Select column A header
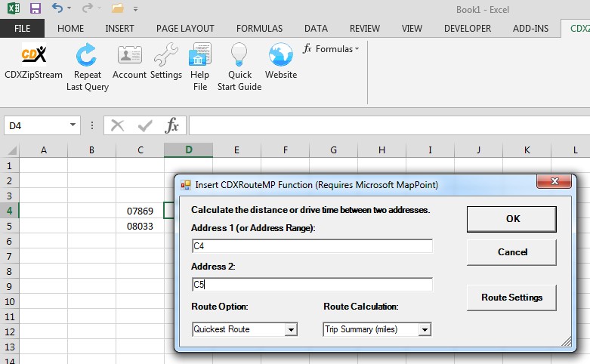The height and width of the screenshot is (364, 590). tap(44, 150)
